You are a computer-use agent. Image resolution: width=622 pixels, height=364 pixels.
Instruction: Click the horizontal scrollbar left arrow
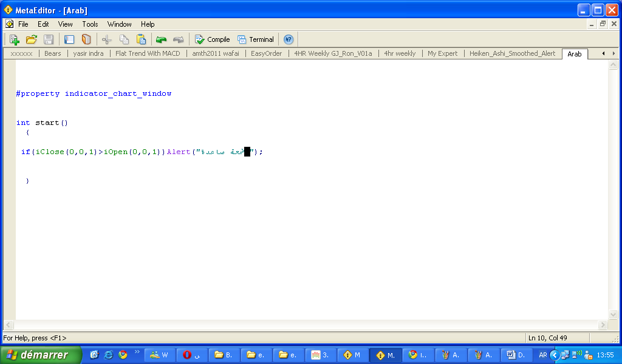(9, 325)
